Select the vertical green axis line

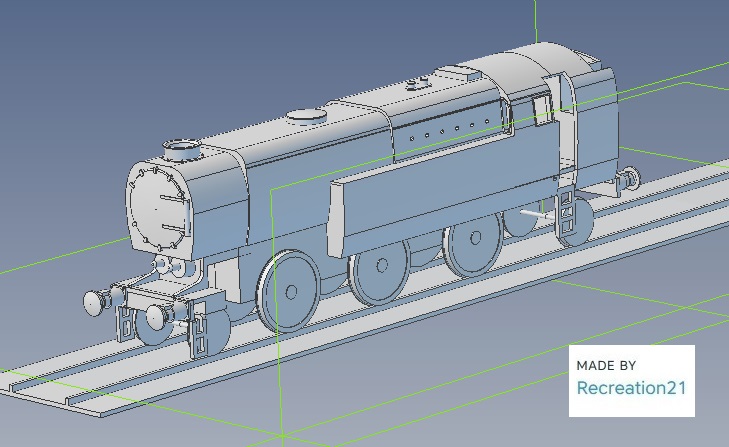(536, 20)
